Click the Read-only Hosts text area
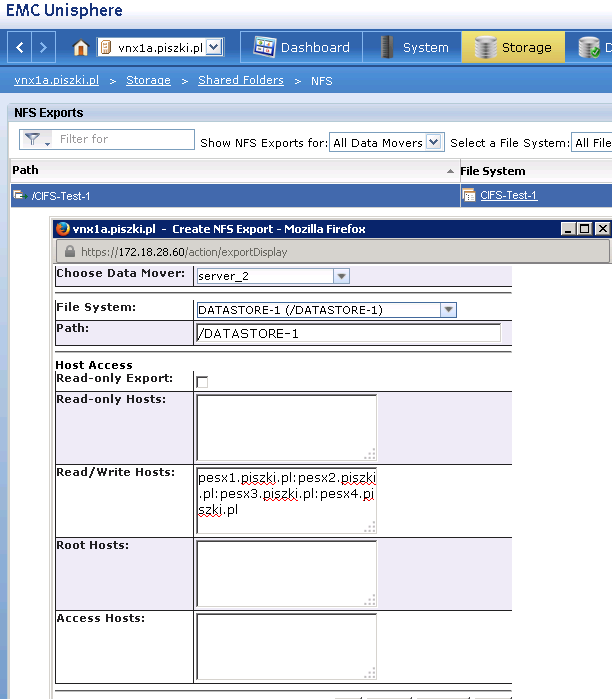The image size is (612, 699). coord(286,428)
